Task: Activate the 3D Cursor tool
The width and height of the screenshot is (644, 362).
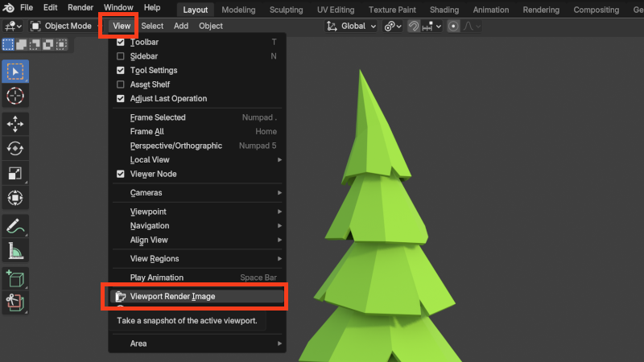Action: click(x=15, y=96)
